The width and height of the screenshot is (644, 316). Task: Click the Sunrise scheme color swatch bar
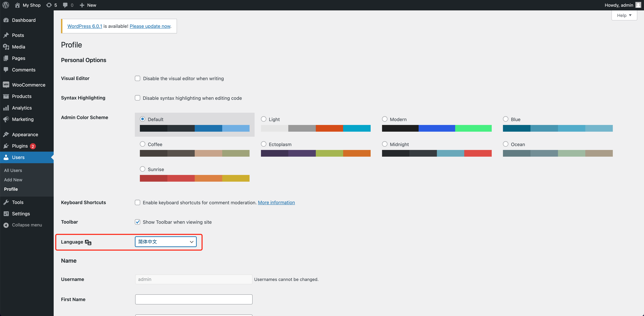(195, 178)
